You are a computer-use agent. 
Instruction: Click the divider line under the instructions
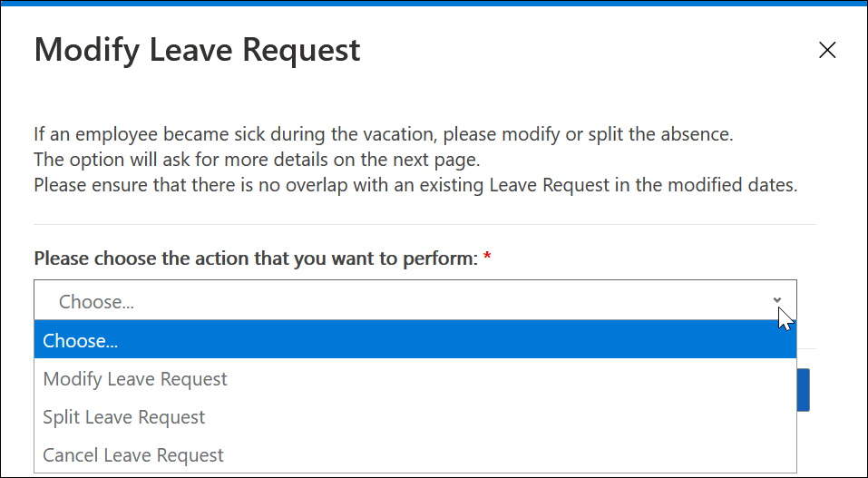(x=424, y=225)
